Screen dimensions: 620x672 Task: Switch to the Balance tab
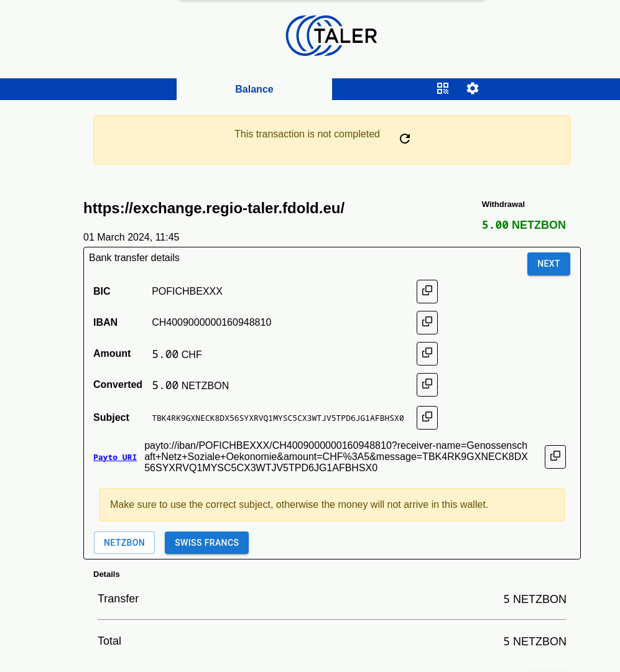[x=254, y=89]
